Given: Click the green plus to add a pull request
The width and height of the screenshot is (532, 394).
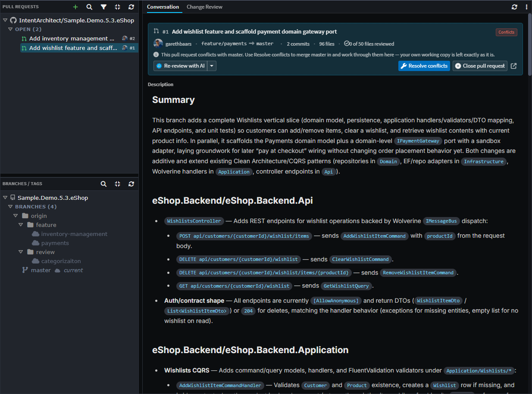Looking at the screenshot, I should pos(75,7).
